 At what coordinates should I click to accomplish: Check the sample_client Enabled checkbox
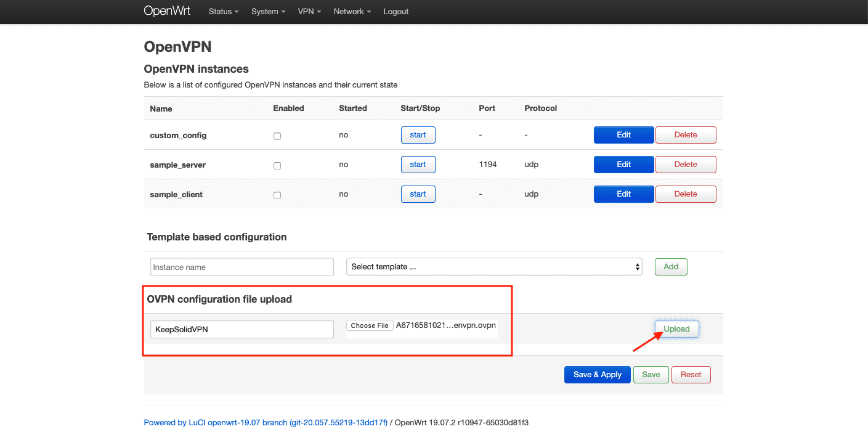pyautogui.click(x=277, y=195)
